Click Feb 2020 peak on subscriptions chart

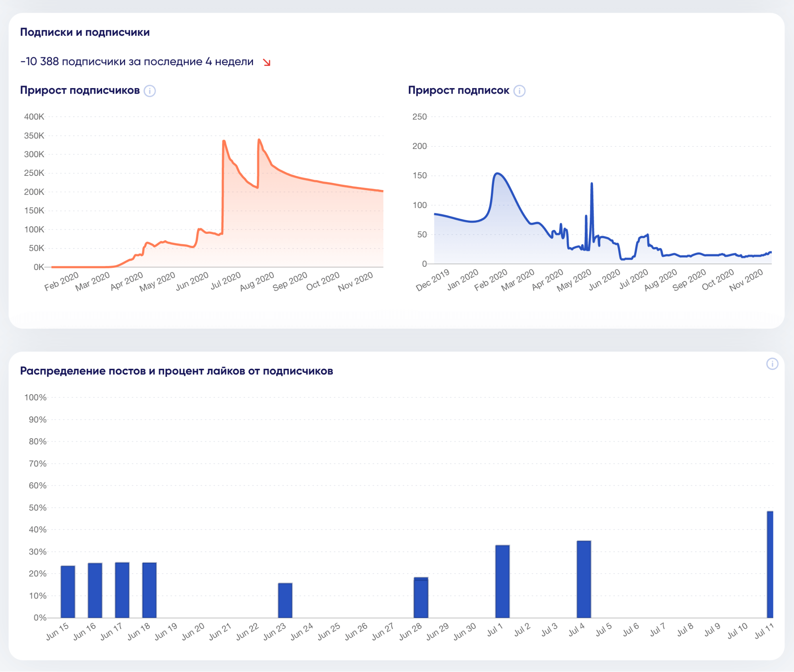497,173
